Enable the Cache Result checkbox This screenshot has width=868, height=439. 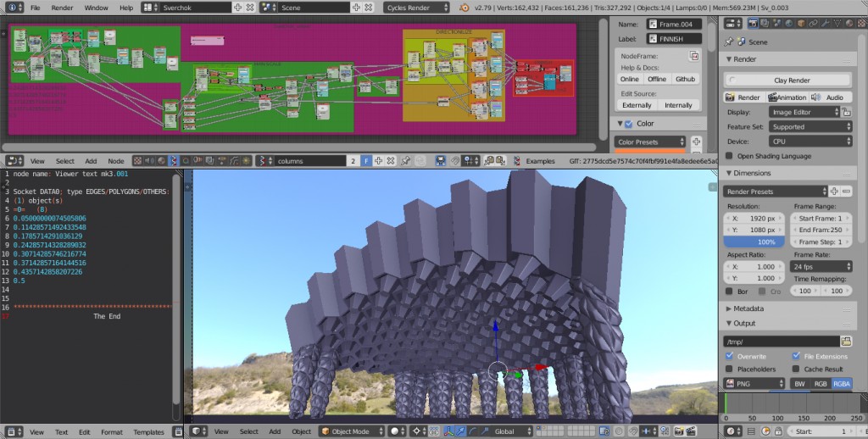pyautogui.click(x=795, y=369)
